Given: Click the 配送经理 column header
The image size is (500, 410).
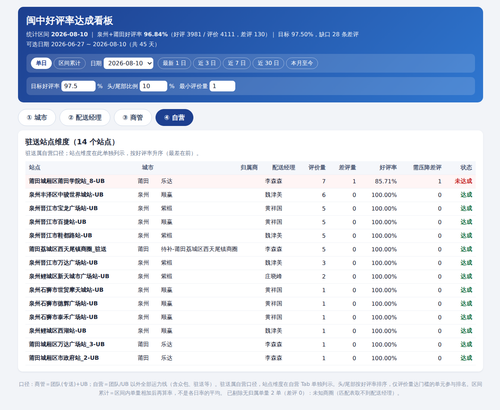Looking at the screenshot, I should pos(284,167).
